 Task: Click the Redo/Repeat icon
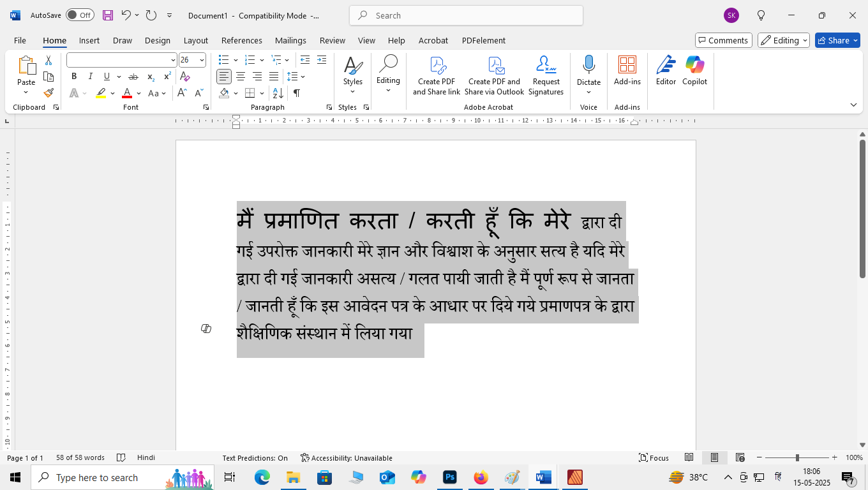click(x=151, y=15)
